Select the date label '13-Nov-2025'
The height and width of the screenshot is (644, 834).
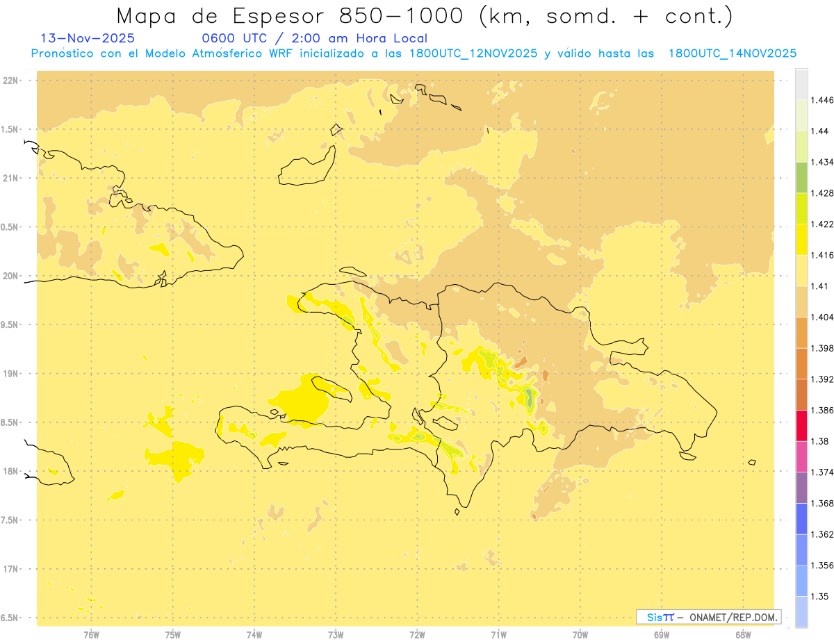pos(88,39)
